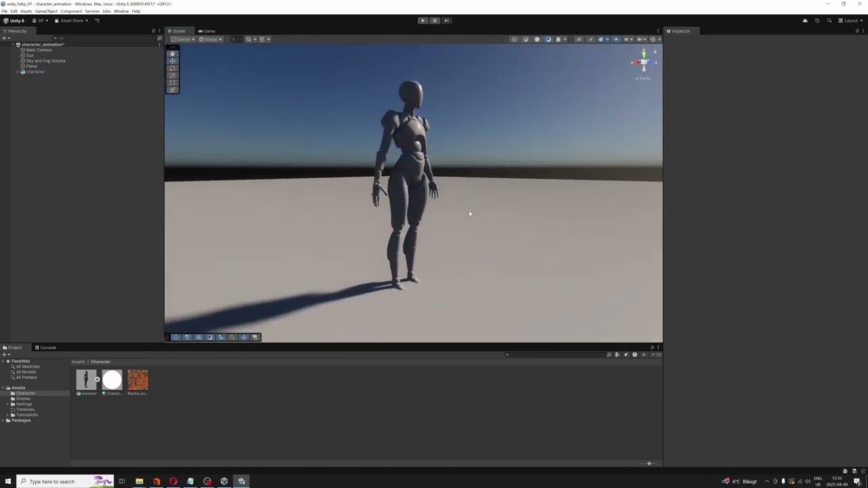Open the Global rotation dropdown
The height and width of the screenshot is (488, 868).
211,39
